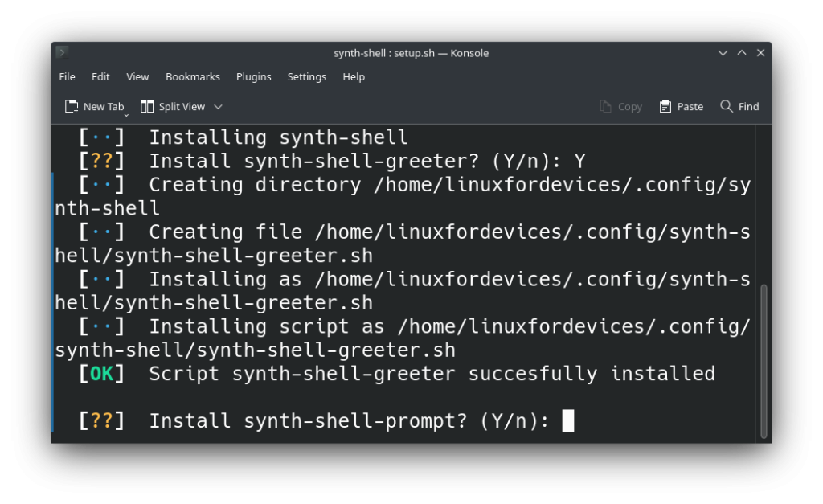Minimize the Konsole window

tap(723, 53)
